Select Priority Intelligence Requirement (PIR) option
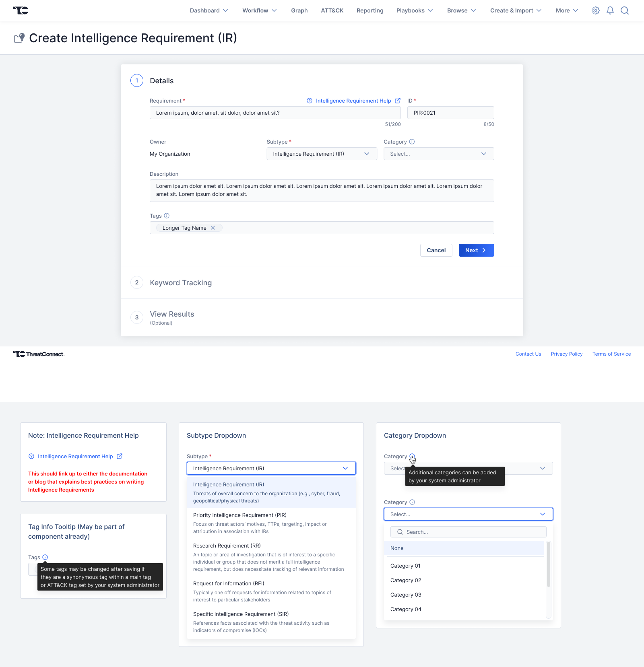The image size is (644, 667). pyautogui.click(x=240, y=515)
